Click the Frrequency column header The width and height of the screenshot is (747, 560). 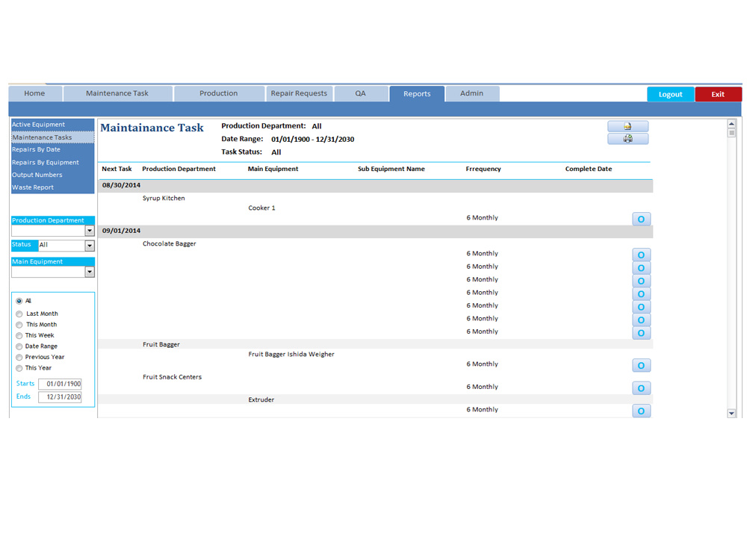pos(483,169)
